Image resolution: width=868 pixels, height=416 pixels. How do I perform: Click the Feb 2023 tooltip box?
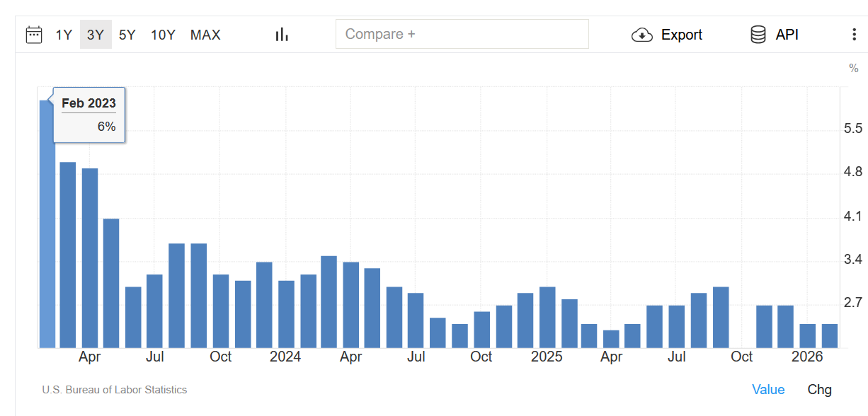(88, 115)
